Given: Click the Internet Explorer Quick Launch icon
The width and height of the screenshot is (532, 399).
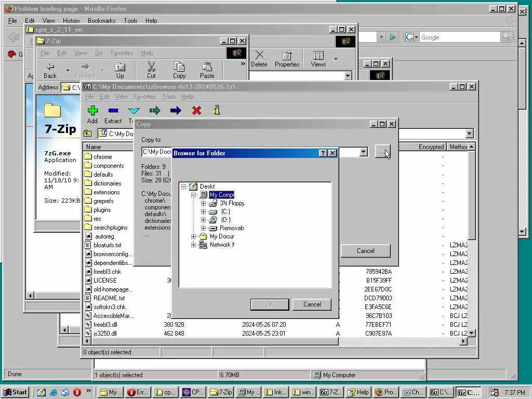Looking at the screenshot, I should (x=54, y=392).
